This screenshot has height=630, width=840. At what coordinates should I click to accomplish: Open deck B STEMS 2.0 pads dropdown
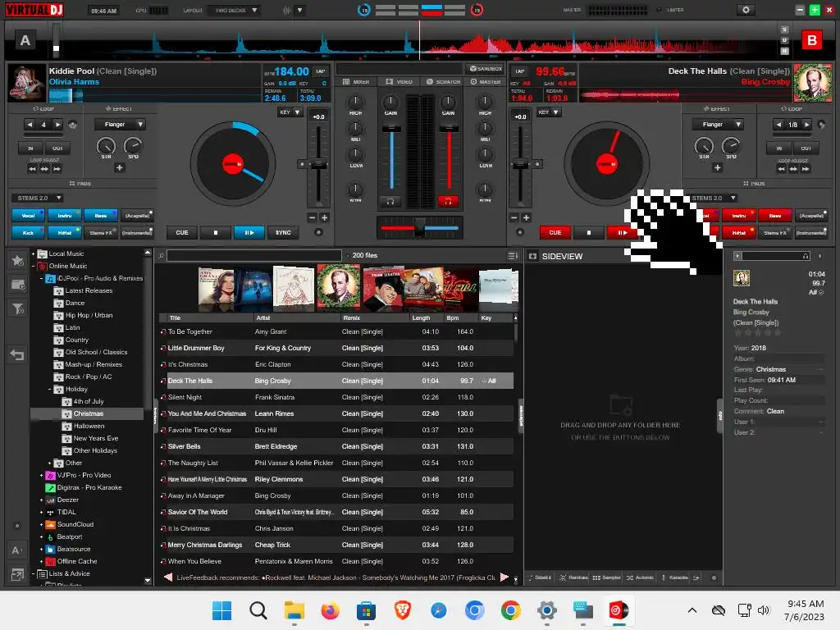coord(714,199)
